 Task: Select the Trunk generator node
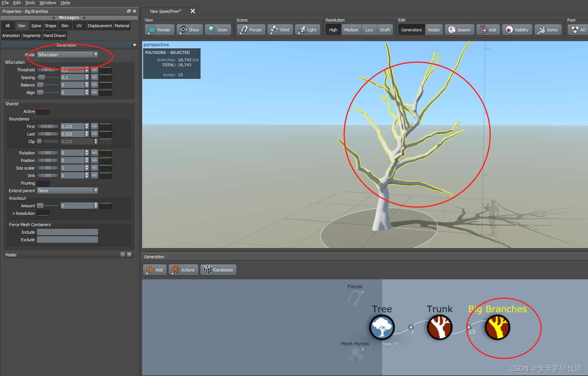[439, 327]
